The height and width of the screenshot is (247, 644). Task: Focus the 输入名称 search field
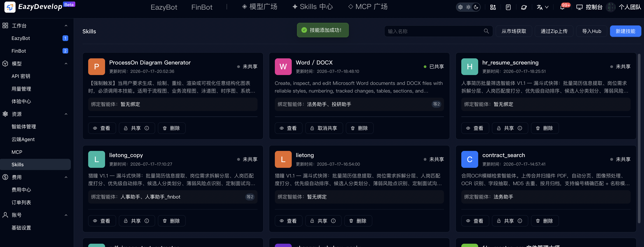click(438, 31)
